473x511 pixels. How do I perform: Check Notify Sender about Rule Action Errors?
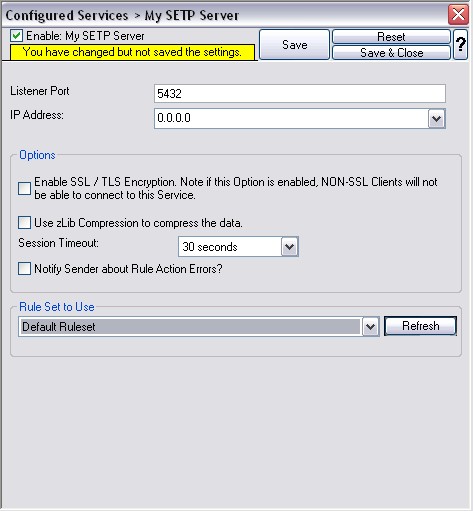coord(24,269)
